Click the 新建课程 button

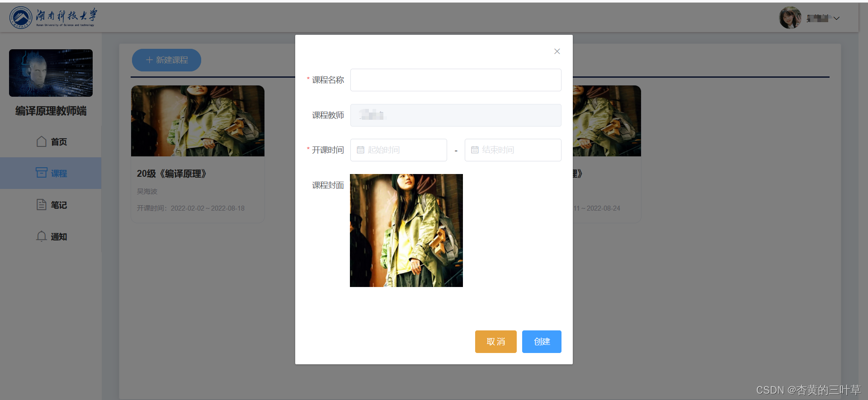click(166, 60)
